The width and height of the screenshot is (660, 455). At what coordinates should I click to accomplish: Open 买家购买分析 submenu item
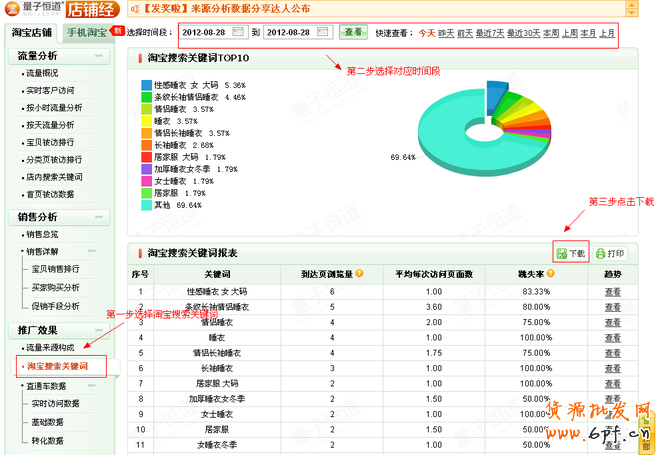coord(56,287)
